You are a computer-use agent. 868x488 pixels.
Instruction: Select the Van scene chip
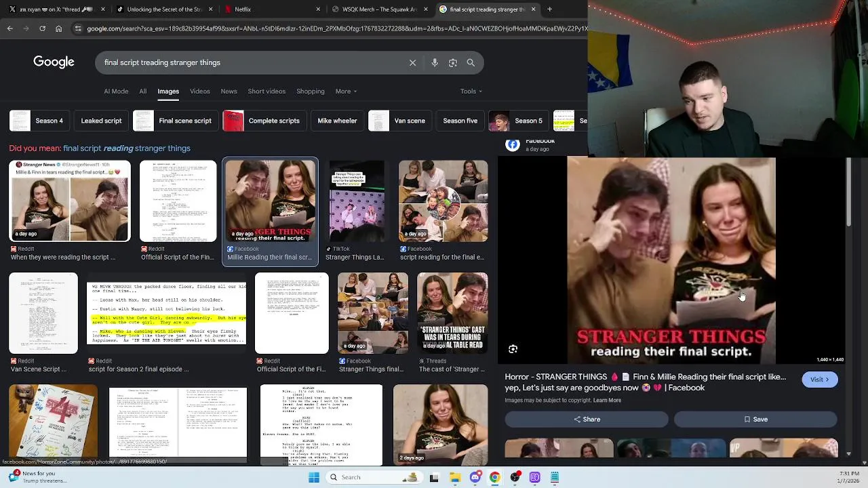coord(399,121)
